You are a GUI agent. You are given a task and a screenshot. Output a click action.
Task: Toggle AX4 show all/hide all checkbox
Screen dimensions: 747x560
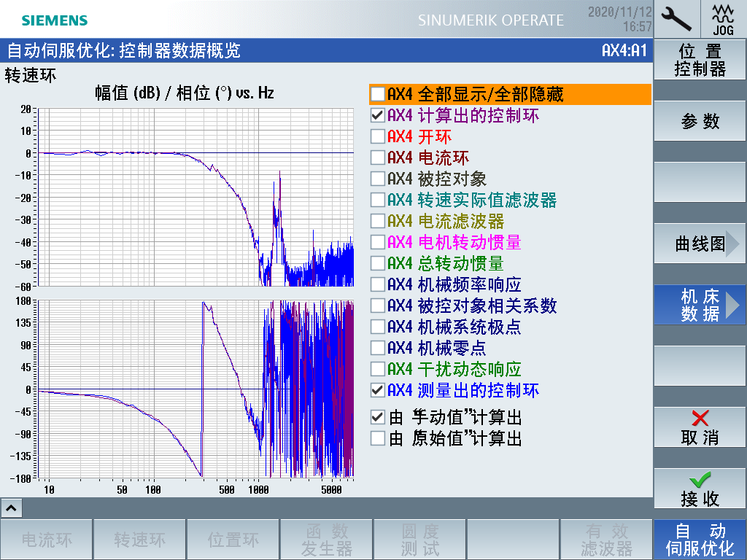(x=377, y=94)
